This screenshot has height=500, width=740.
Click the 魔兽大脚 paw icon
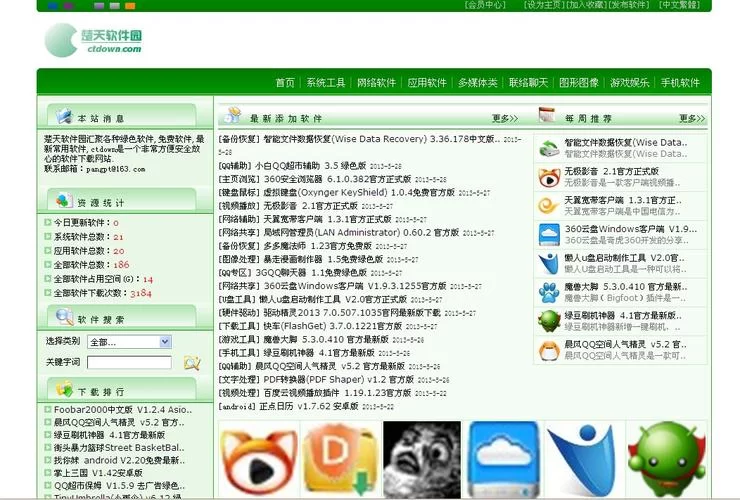(x=549, y=292)
